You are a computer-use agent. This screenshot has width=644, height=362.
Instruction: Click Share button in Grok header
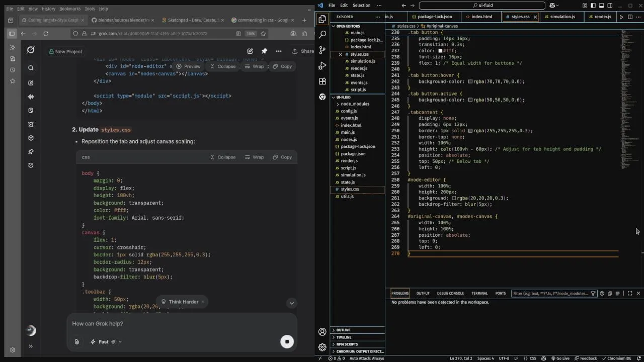(303, 51)
